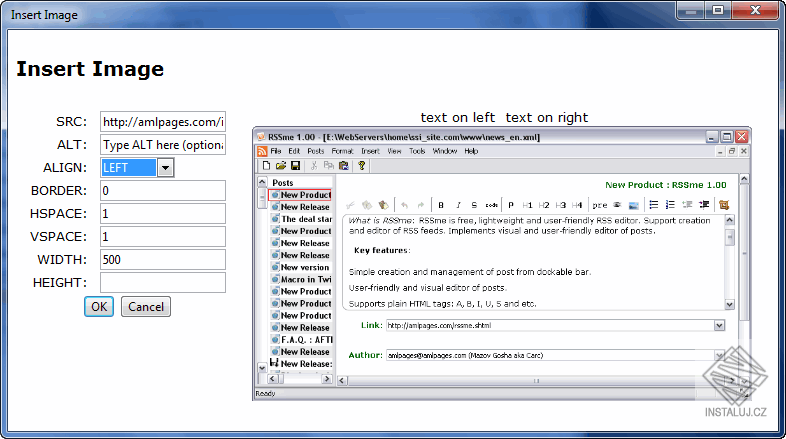Select 'The deal star' post in RSSme list
786x439 pixels.
point(301,219)
